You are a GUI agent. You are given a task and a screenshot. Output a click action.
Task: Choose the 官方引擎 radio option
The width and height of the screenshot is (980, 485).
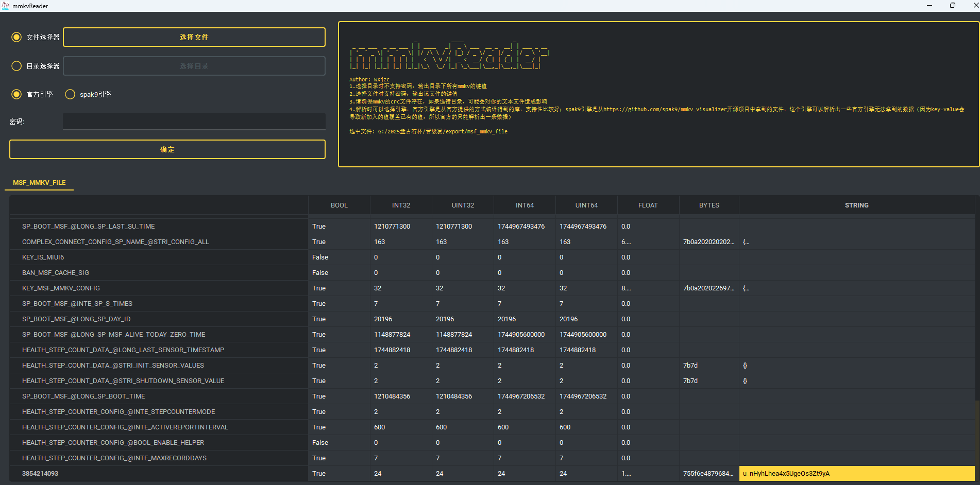click(16, 94)
